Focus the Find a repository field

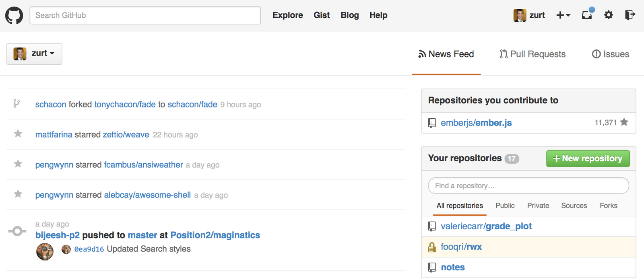tap(528, 186)
